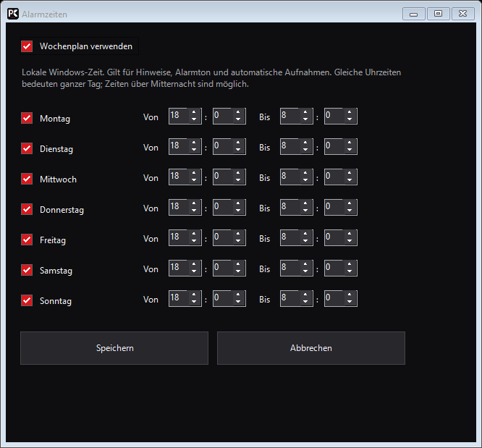Image resolution: width=482 pixels, height=448 pixels.
Task: Decrease Dienstag Bis minute with down arrow
Action: pos(350,150)
